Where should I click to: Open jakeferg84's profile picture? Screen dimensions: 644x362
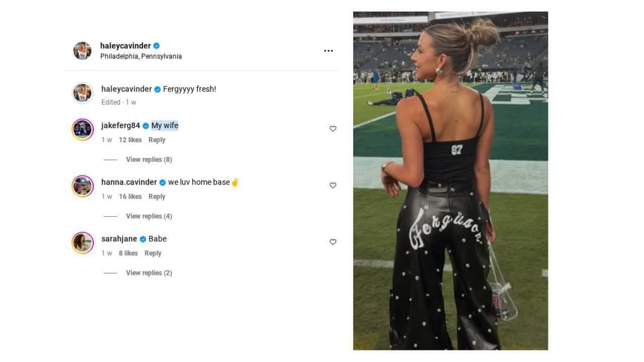point(83,129)
